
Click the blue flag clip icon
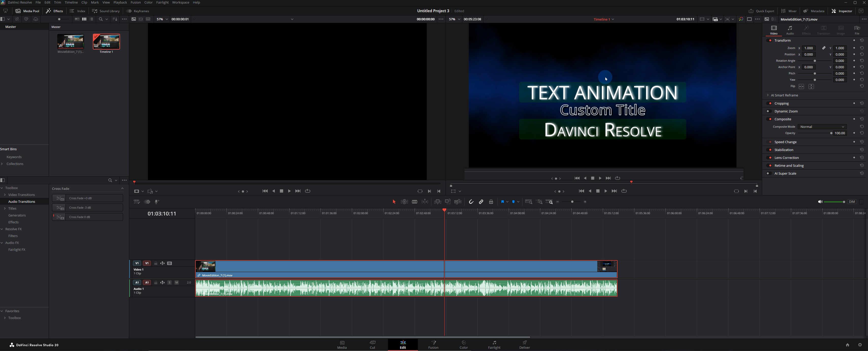[x=502, y=202]
